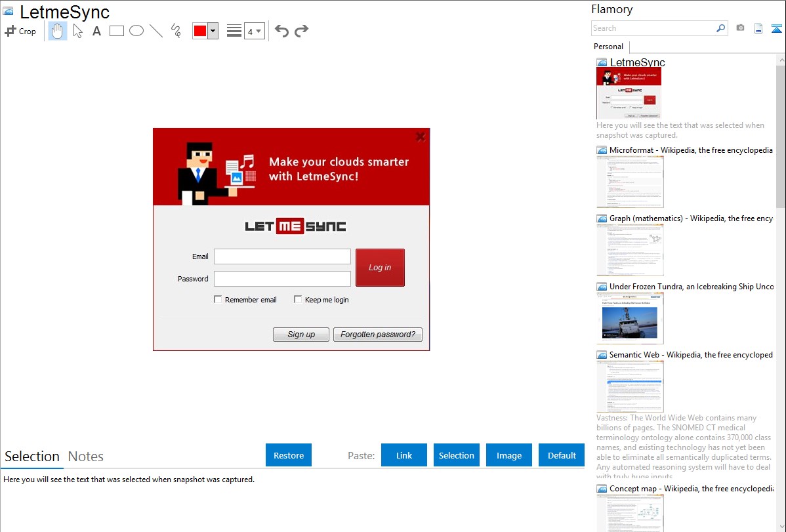Open the line width dropdown showing 4

tap(255, 31)
